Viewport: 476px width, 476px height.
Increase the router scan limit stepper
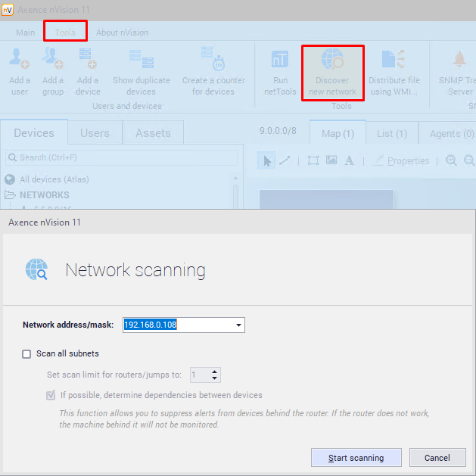(x=215, y=372)
